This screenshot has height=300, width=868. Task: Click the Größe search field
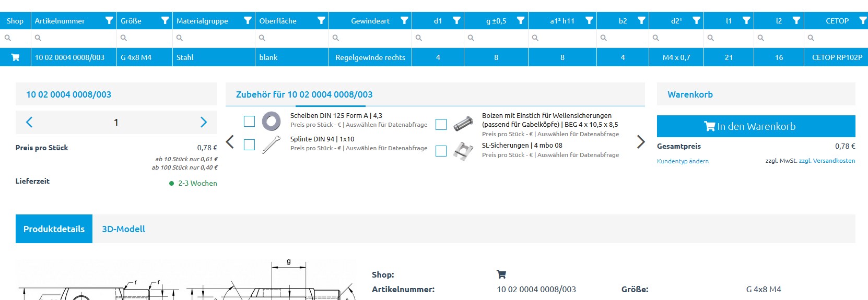point(145,38)
